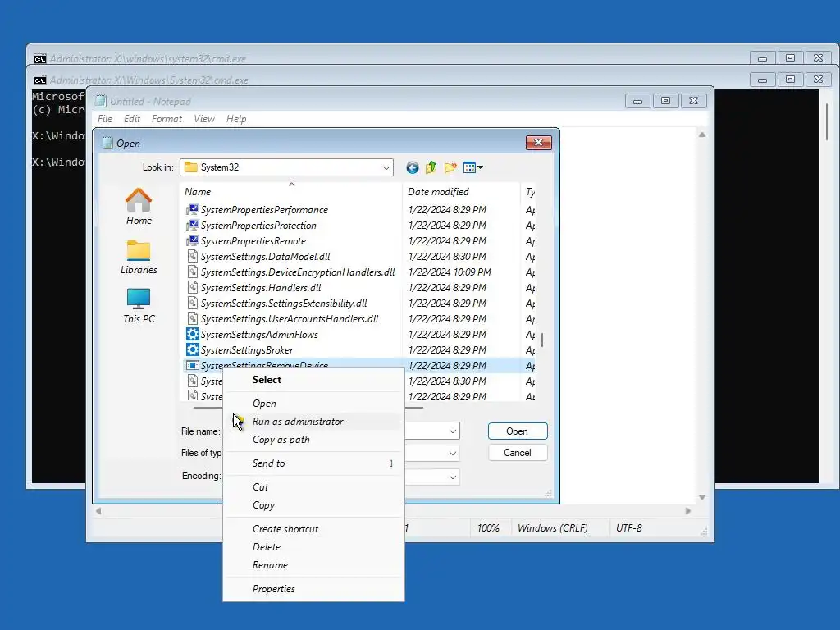Click the SystemPropertiesPerformance file icon
Viewport: 840px width, 630px height.
point(192,209)
